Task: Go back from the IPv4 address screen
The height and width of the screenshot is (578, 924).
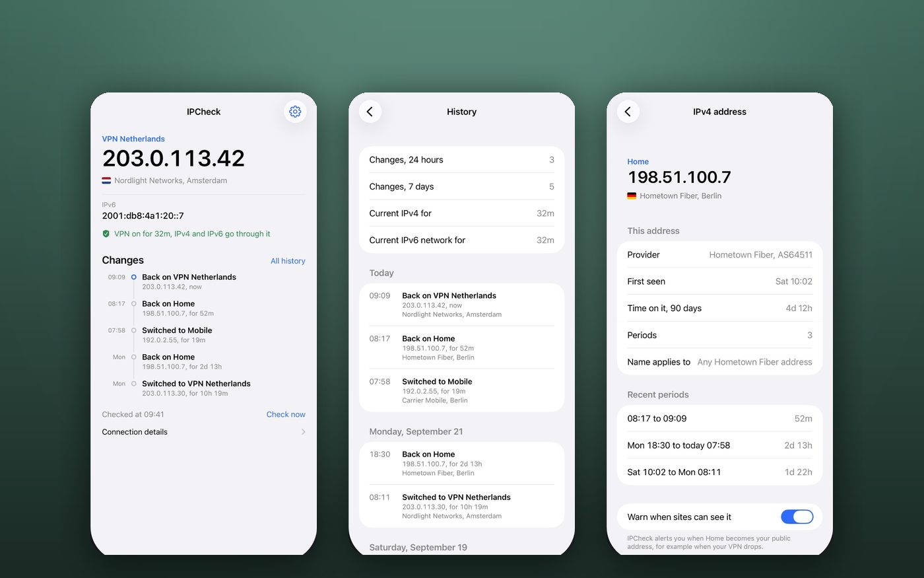Action: coord(628,112)
